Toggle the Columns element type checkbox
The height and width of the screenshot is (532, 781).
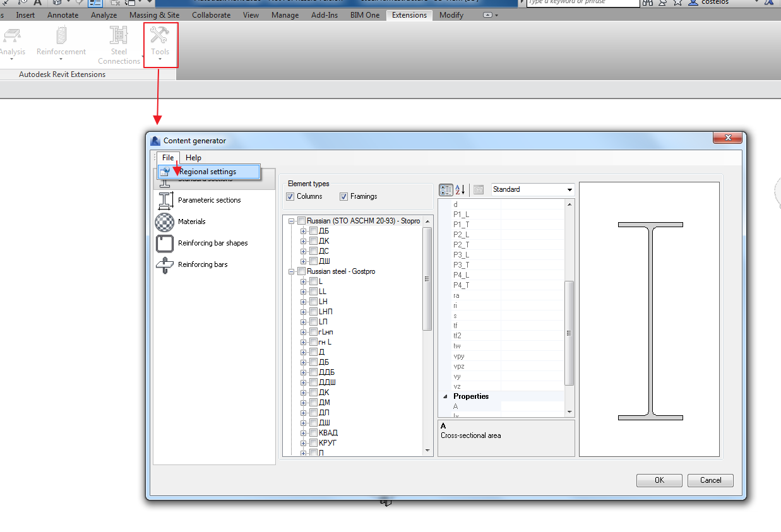(x=290, y=197)
